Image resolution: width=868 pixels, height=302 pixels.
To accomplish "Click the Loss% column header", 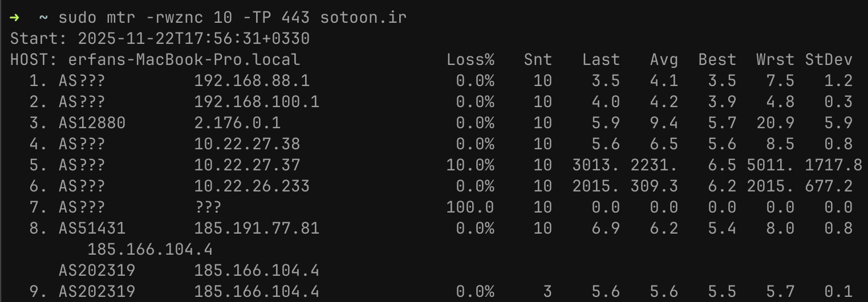I will (470, 60).
